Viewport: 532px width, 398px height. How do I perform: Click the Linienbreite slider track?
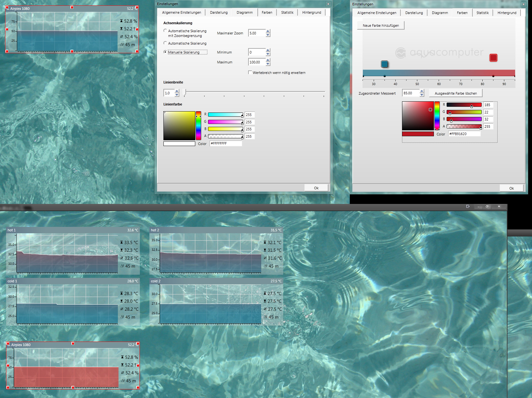click(x=255, y=91)
